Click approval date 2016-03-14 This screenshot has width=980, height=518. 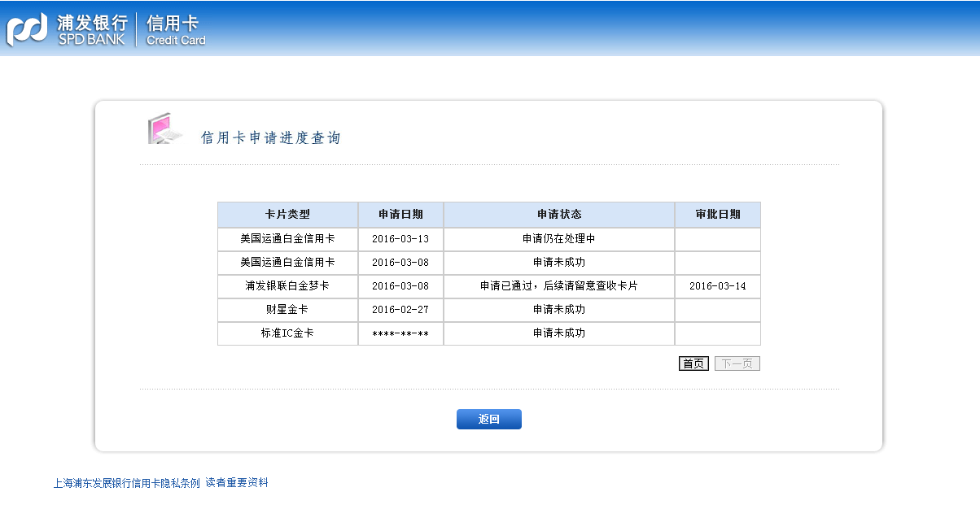tap(718, 286)
